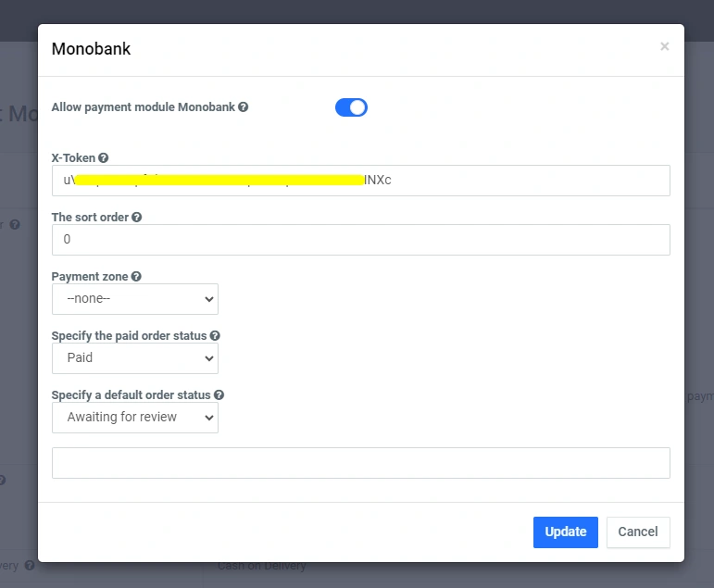Viewport: 714px width, 588px height.
Task: Click the 'Specify a default order status' label
Action: point(131,395)
